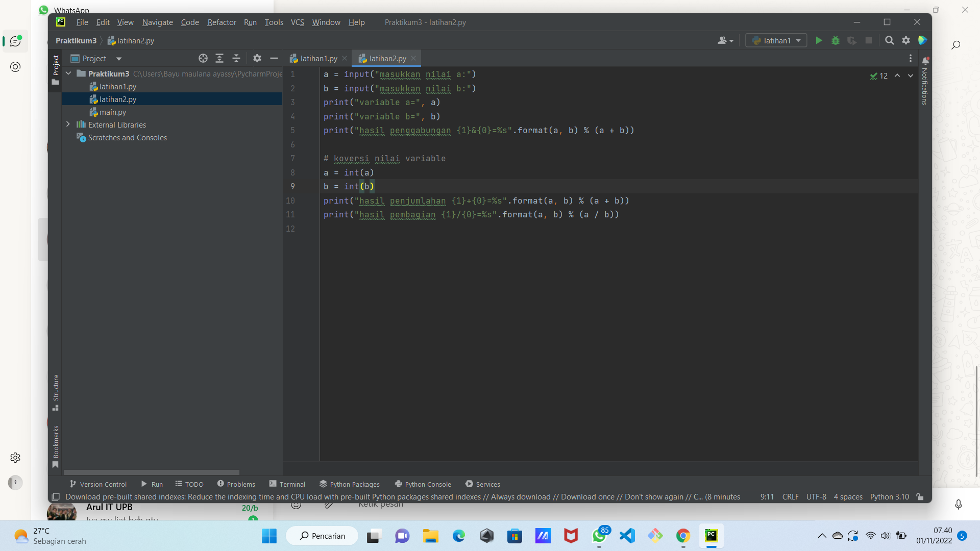Open PyCharm from the Windows taskbar
Screen dimensions: 980x551
[x=712, y=536]
